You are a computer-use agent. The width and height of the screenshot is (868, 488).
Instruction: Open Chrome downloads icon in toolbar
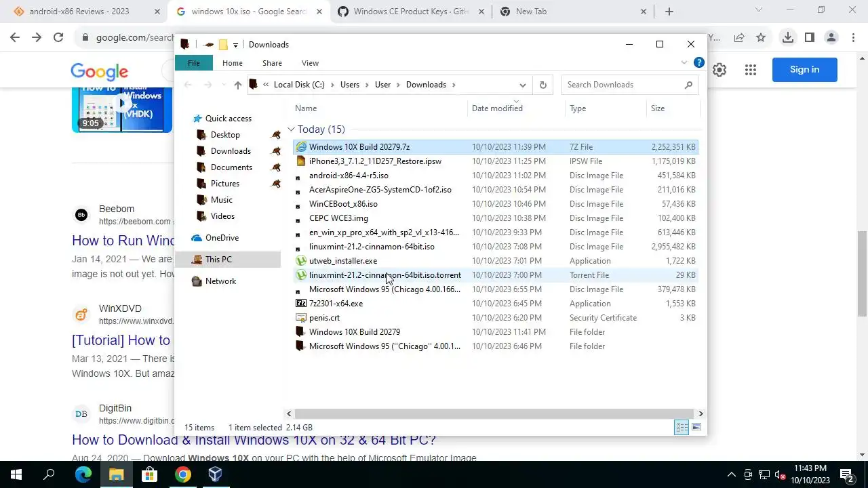(x=787, y=38)
